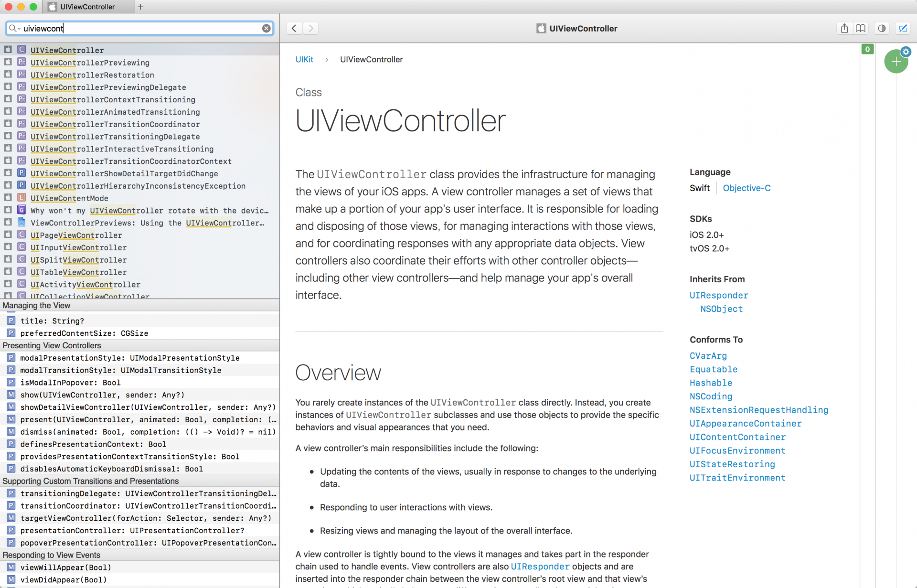Image resolution: width=917 pixels, height=588 pixels.
Task: Click the P icon beside title: String?
Action: click(x=11, y=321)
